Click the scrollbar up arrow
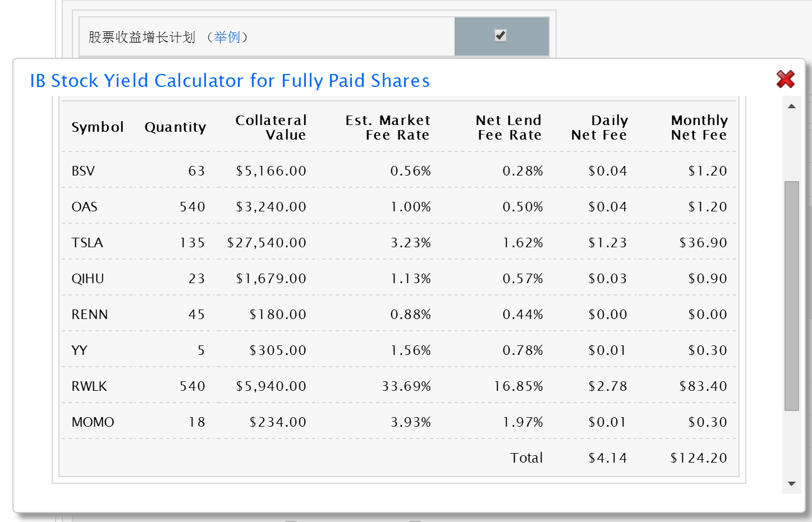The width and height of the screenshot is (812, 522). [x=791, y=107]
